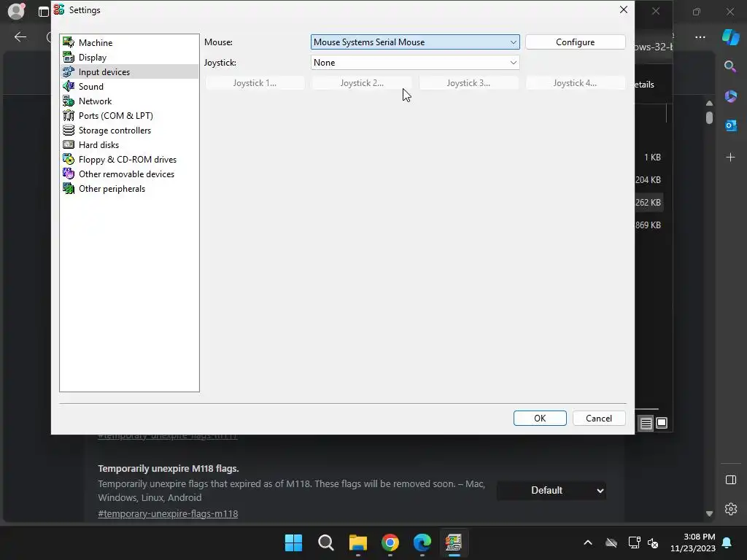Open the Edge three-dots menu
The width and height of the screenshot is (747, 560).
pos(700,37)
